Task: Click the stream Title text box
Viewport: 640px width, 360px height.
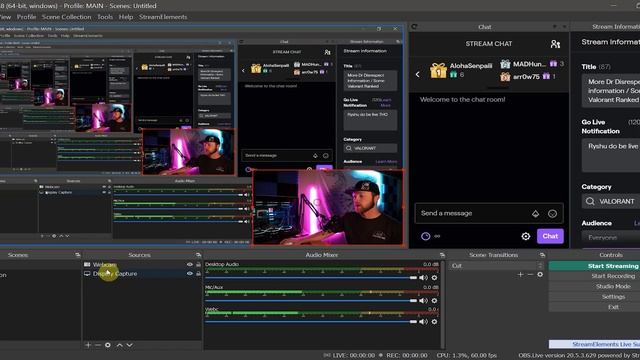Action: coord(611,91)
